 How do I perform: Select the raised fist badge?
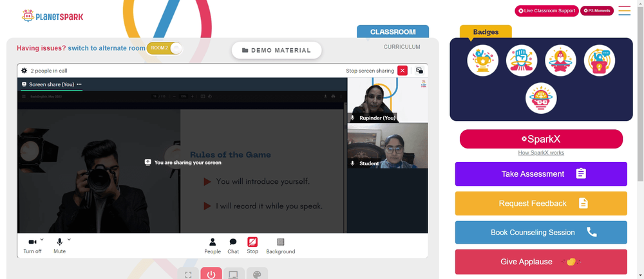tap(522, 60)
